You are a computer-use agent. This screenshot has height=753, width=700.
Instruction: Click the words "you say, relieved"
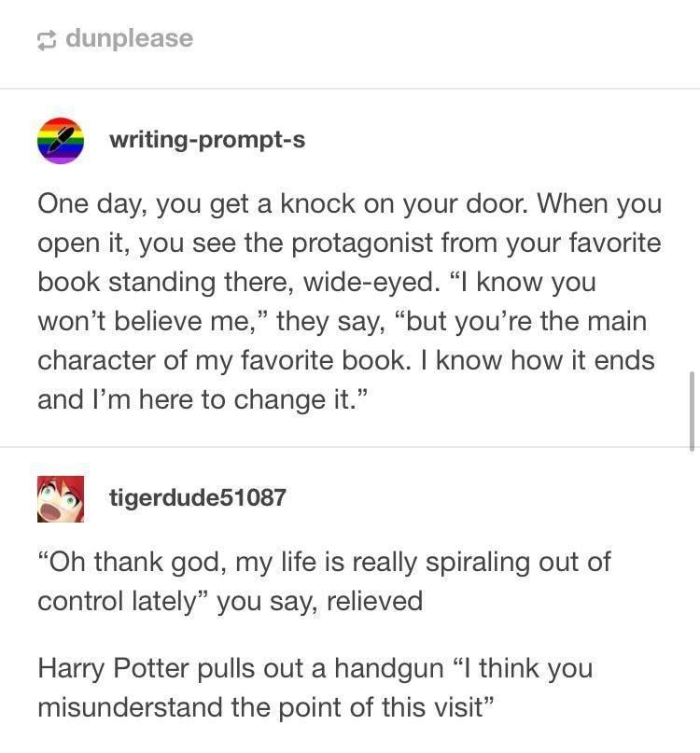pos(319,602)
